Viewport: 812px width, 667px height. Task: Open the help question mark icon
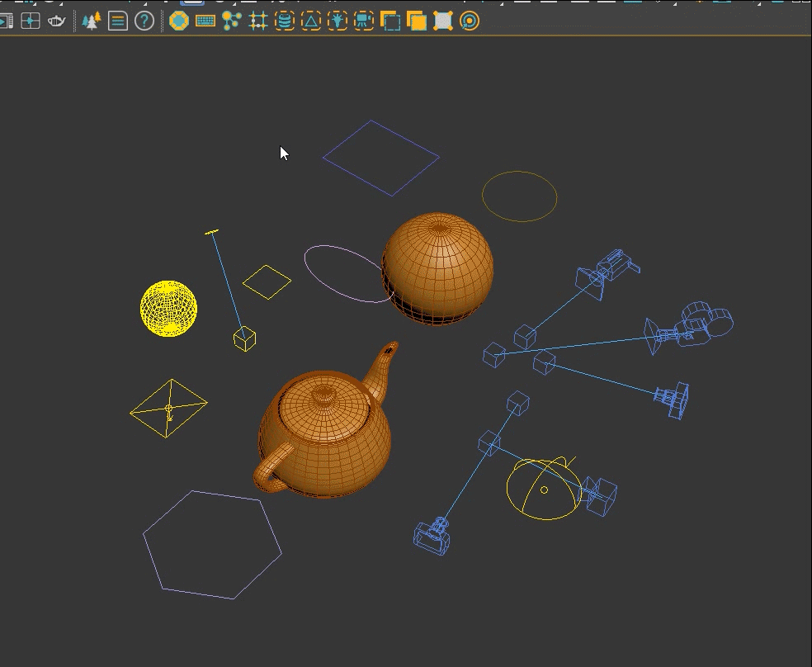point(144,21)
